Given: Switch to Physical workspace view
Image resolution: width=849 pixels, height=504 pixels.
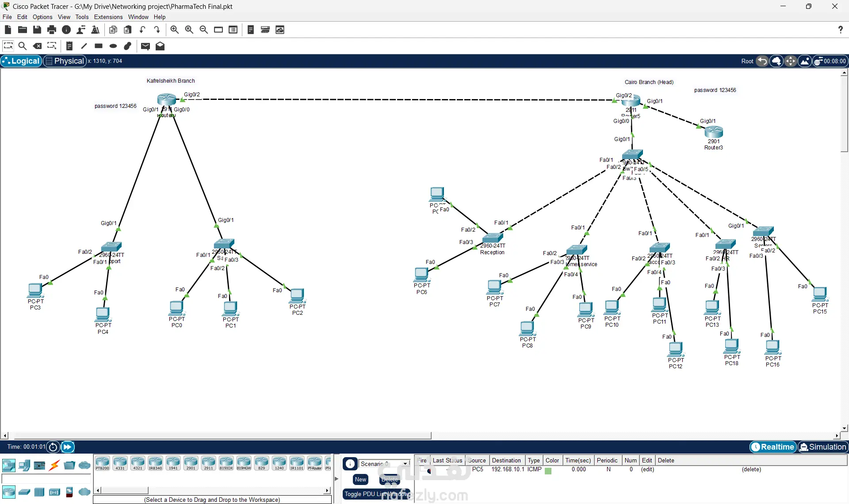Looking at the screenshot, I should pos(65,61).
